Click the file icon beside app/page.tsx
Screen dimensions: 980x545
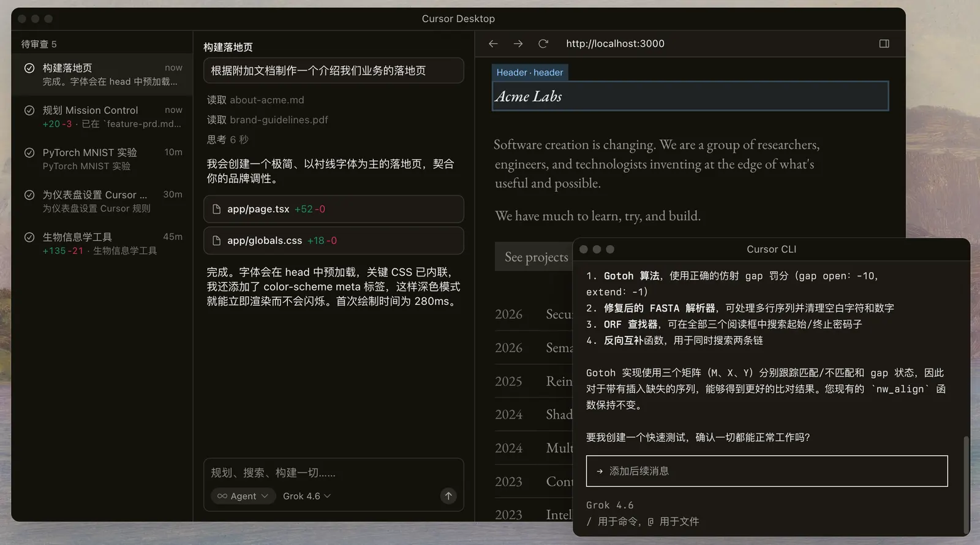pyautogui.click(x=216, y=209)
